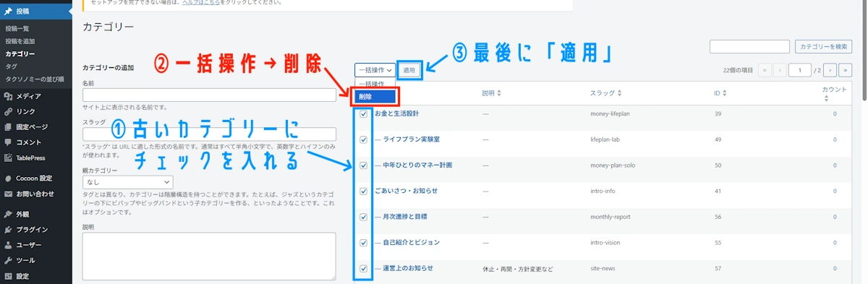Viewport: 868px width, 284px height.
Task: Click the slug text lifeplan-lab
Action: tap(605, 139)
